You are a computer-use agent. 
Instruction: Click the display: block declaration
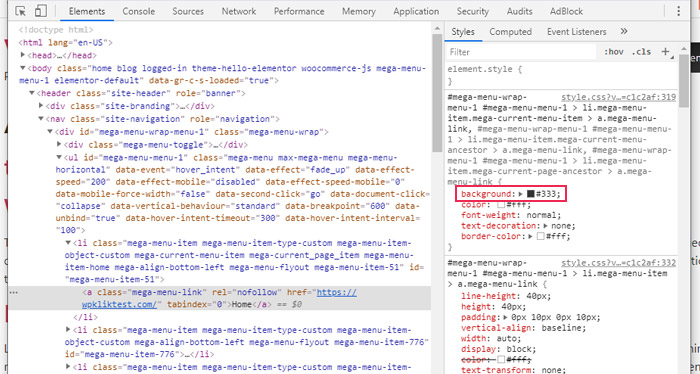[x=498, y=349]
